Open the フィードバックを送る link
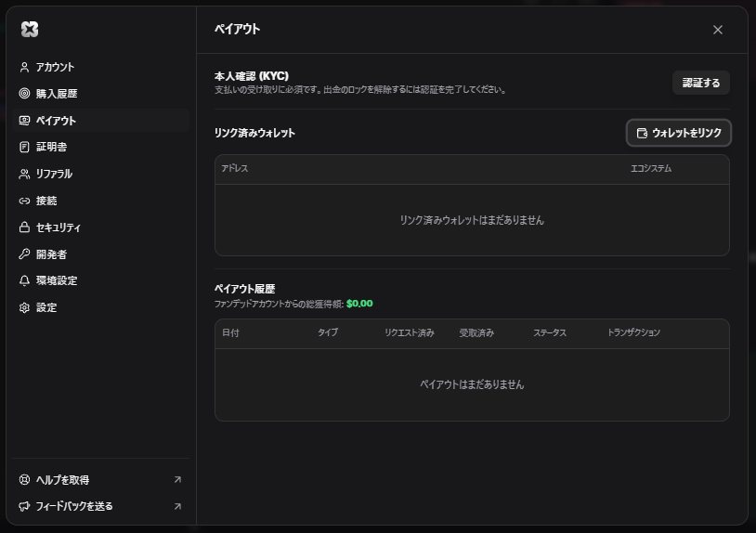The width and height of the screenshot is (756, 533). point(100,506)
